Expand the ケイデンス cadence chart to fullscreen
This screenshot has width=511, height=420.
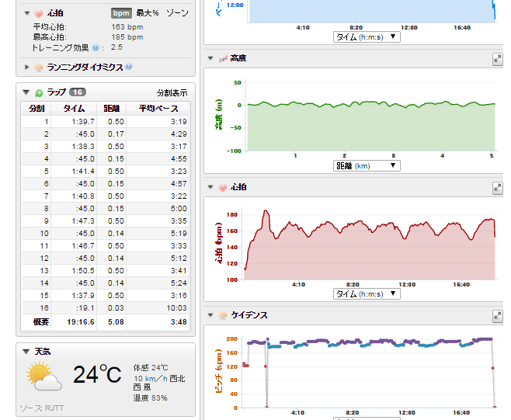tap(497, 315)
